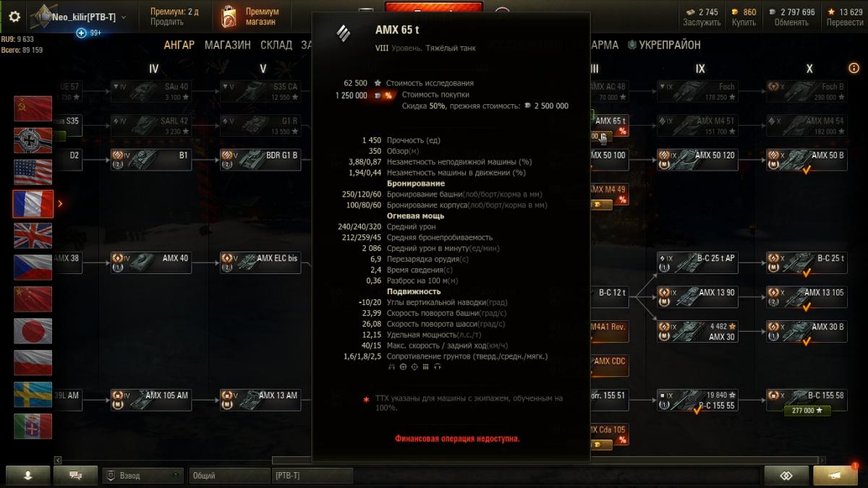This screenshot has height=488, width=868.
Task: Switch to the British tech tree flag
Action: coord(33,236)
